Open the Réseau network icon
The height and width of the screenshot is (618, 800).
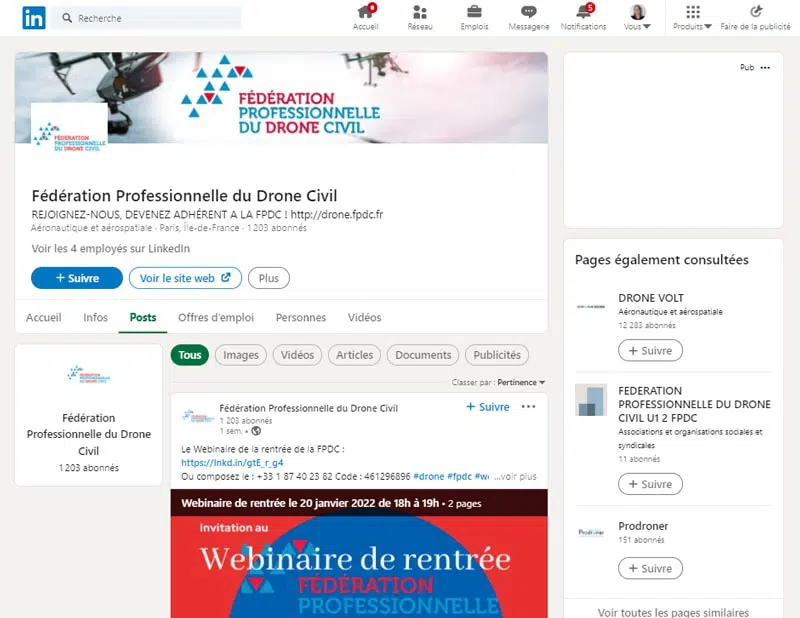pos(420,11)
